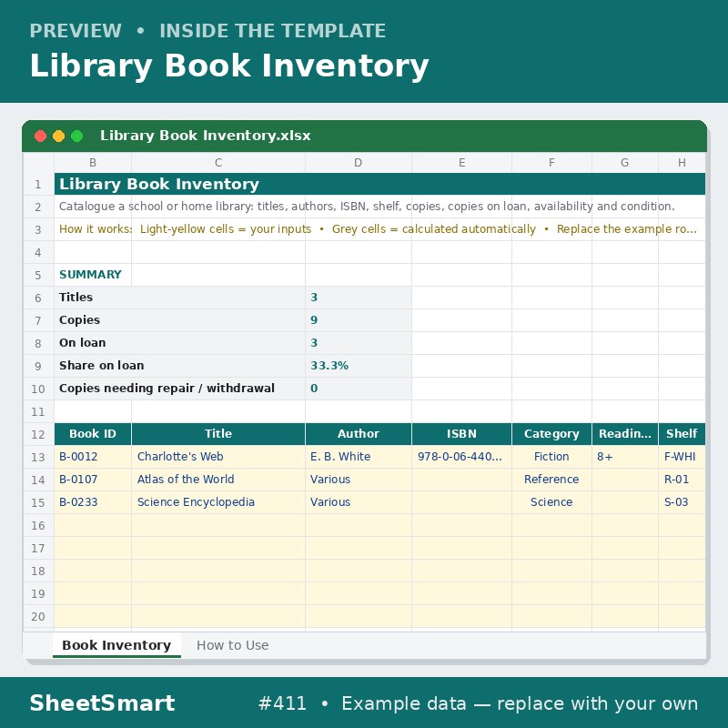Screen dimensions: 728x728
Task: Select the Titles value 3
Action: pos(358,298)
